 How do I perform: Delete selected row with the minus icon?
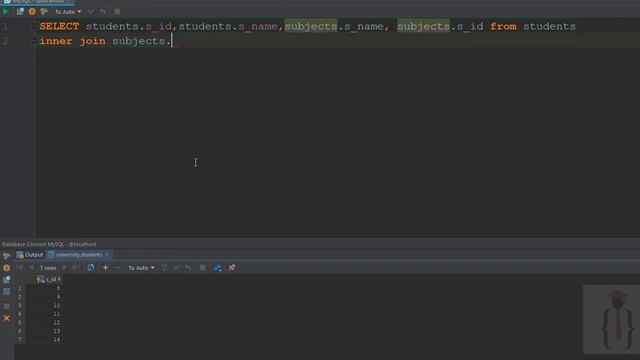[117, 268]
